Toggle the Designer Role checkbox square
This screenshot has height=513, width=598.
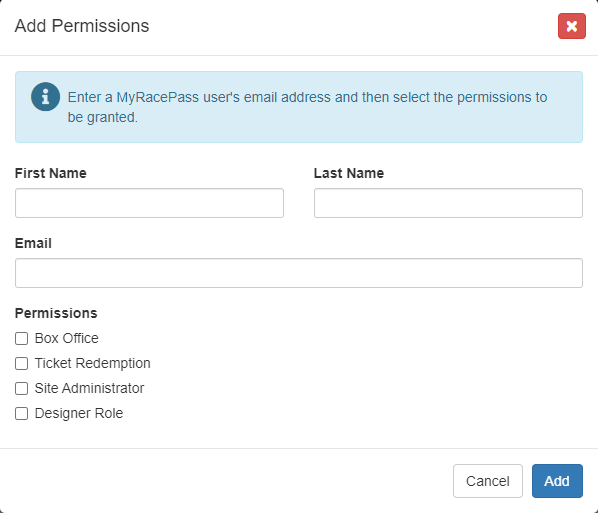tap(21, 413)
